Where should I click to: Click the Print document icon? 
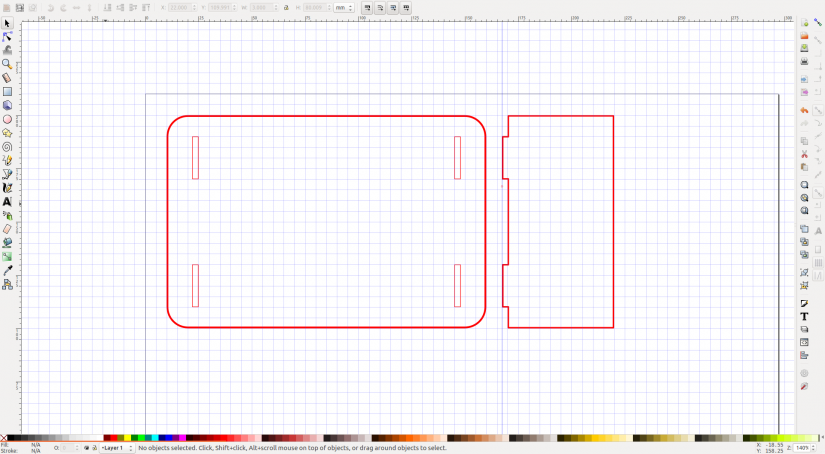click(x=804, y=62)
